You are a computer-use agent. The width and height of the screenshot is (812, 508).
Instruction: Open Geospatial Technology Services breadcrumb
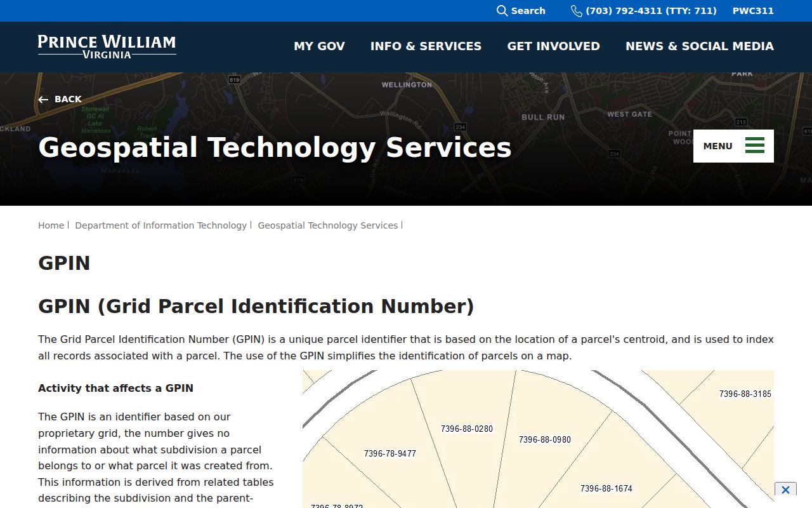tap(327, 225)
